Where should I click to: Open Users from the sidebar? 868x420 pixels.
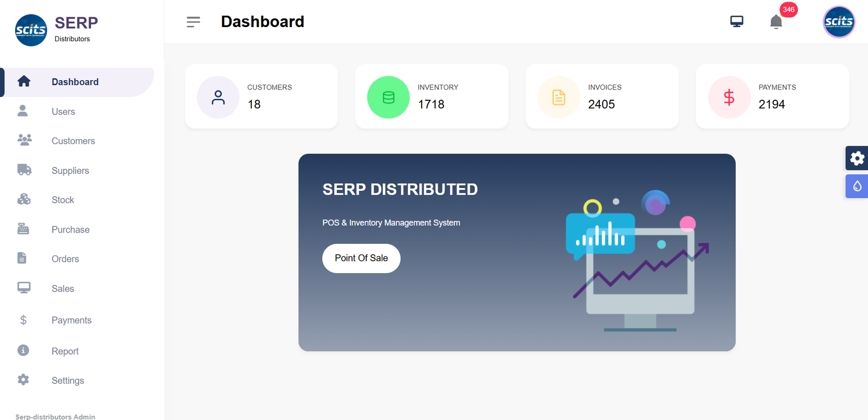(x=63, y=112)
